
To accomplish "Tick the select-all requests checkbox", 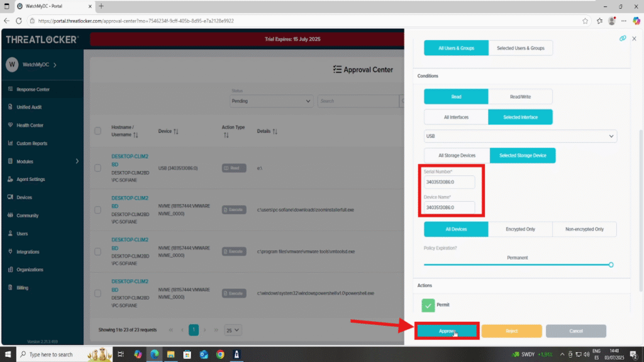I will tap(97, 131).
